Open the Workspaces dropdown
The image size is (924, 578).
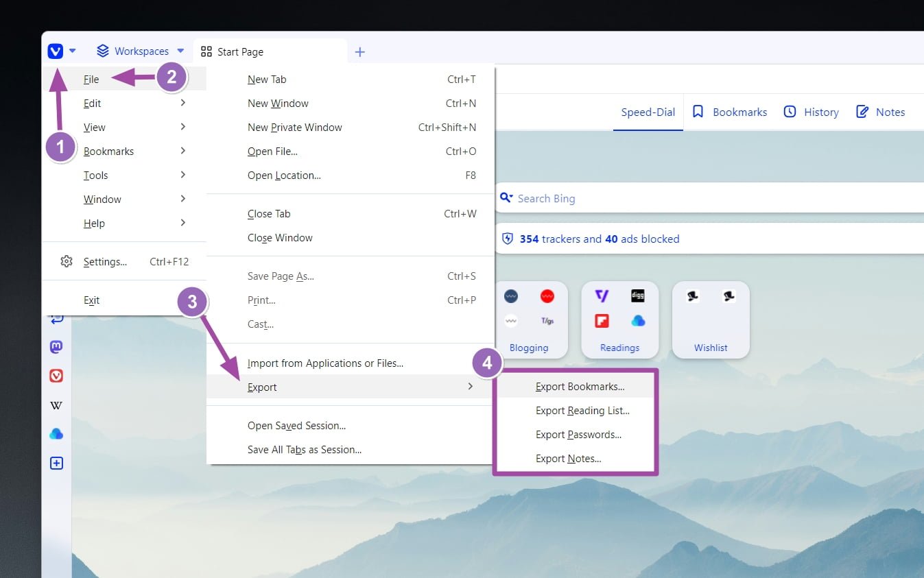click(x=141, y=51)
